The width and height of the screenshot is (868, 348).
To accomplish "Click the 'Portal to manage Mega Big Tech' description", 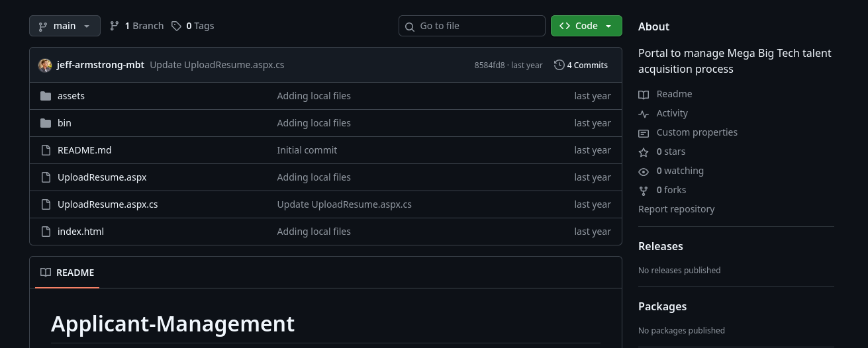I will (x=735, y=61).
